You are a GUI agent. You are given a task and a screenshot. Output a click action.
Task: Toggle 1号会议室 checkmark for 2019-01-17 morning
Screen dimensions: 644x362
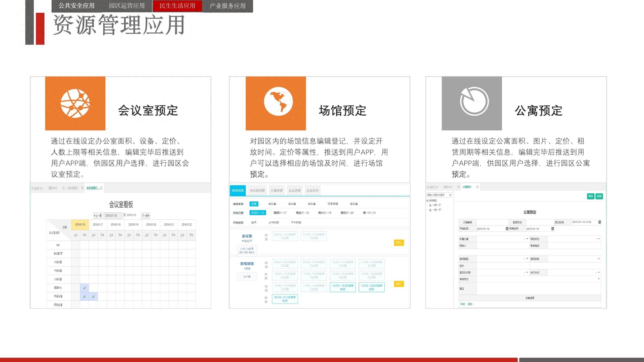click(93, 297)
